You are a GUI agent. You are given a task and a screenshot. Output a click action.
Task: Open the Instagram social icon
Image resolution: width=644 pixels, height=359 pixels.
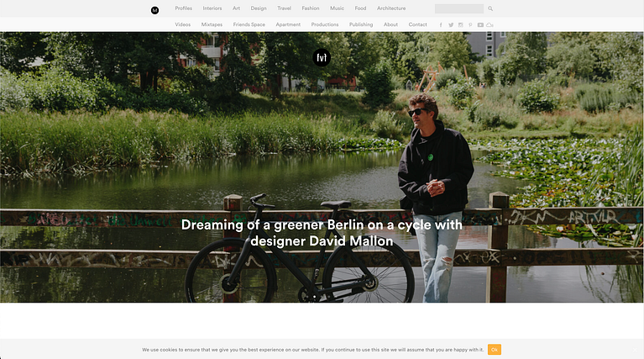click(461, 25)
